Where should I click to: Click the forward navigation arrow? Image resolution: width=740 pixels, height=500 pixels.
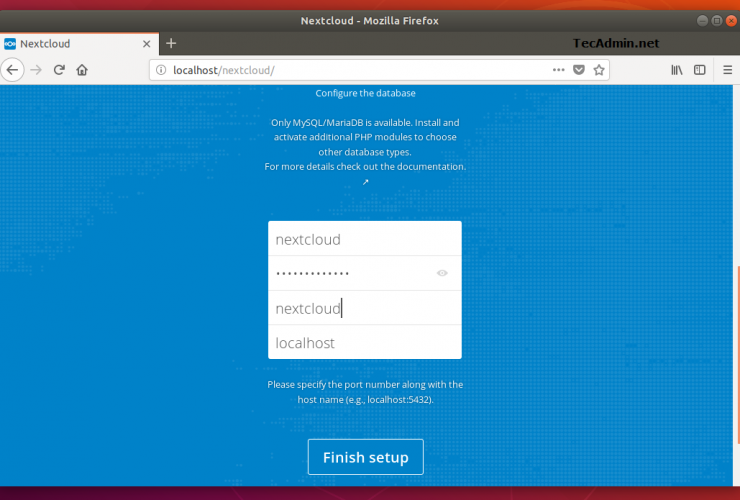click(37, 70)
